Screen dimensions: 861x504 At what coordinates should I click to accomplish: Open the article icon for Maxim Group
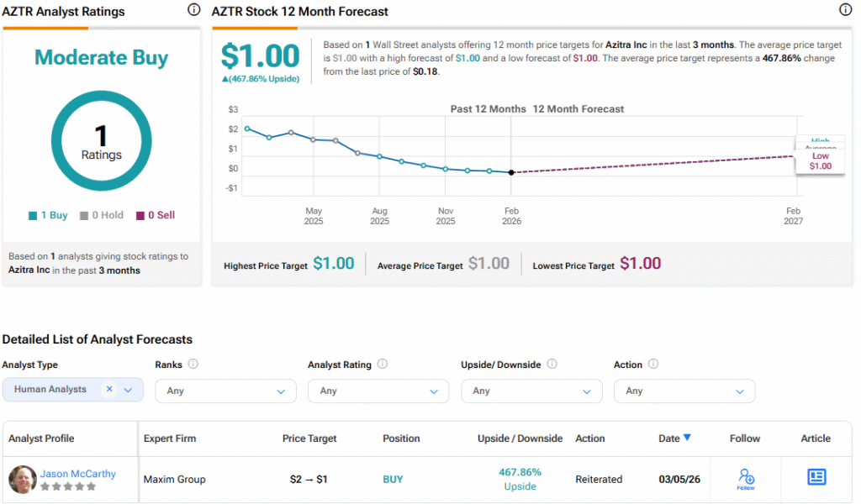(816, 477)
